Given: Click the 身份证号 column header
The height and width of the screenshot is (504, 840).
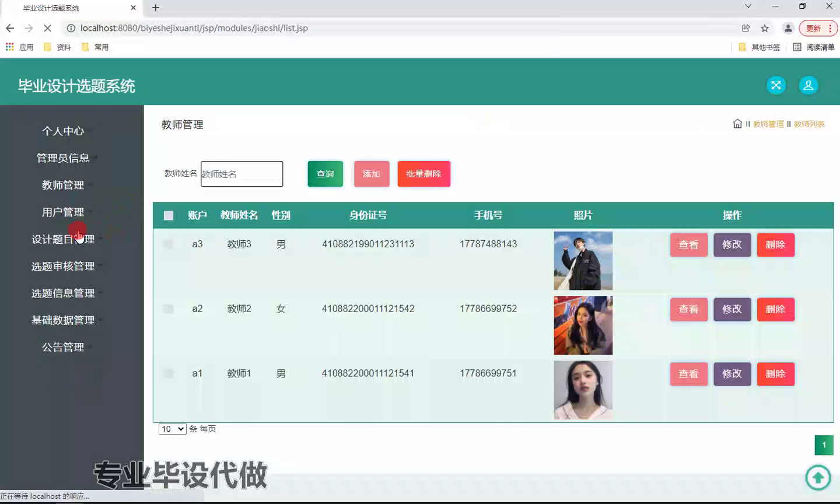Looking at the screenshot, I should [368, 215].
